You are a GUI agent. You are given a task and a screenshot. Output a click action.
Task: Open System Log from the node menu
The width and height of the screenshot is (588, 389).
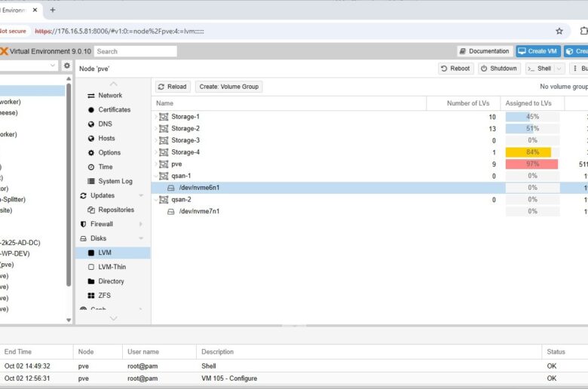point(115,181)
